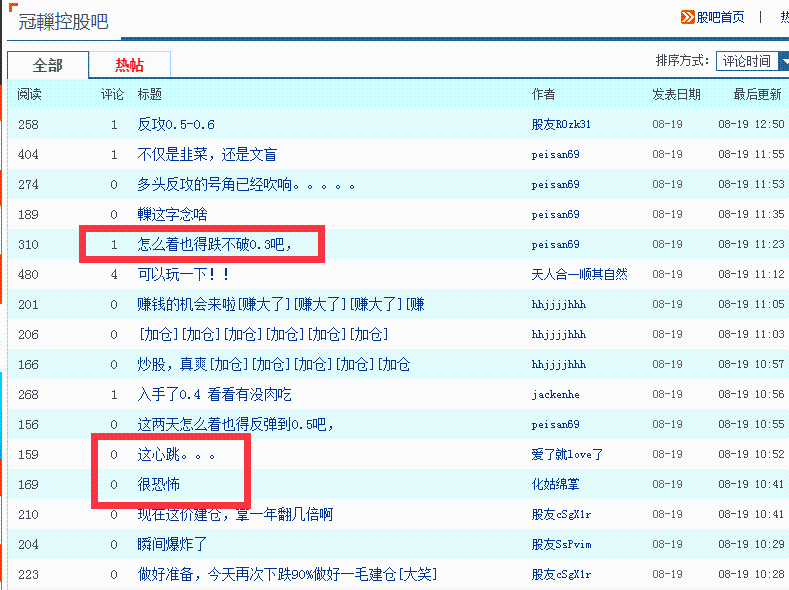789x590 pixels.
Task: Open author profile 爱了就love了
Action: coord(567,455)
